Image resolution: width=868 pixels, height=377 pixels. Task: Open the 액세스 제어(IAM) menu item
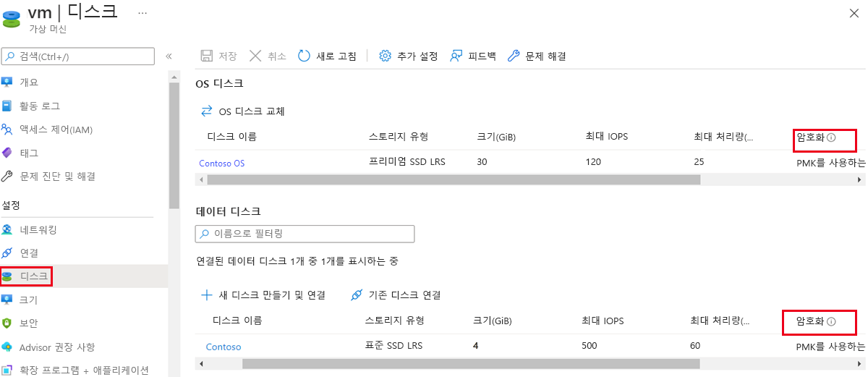click(x=56, y=130)
